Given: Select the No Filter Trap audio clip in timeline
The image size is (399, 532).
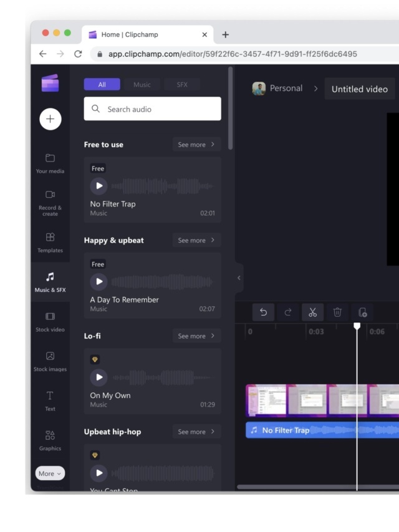Looking at the screenshot, I should pyautogui.click(x=322, y=430).
